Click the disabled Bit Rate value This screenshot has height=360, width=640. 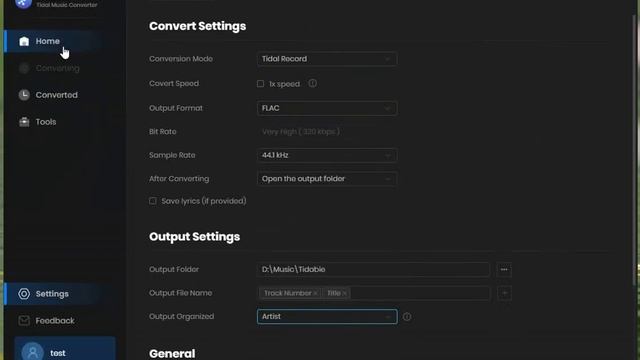pyautogui.click(x=300, y=132)
